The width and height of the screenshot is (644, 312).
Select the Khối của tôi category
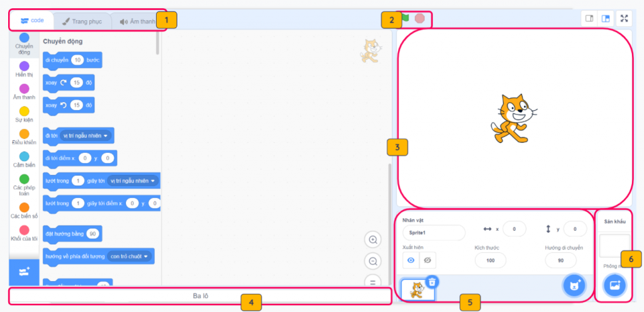pyautogui.click(x=25, y=233)
